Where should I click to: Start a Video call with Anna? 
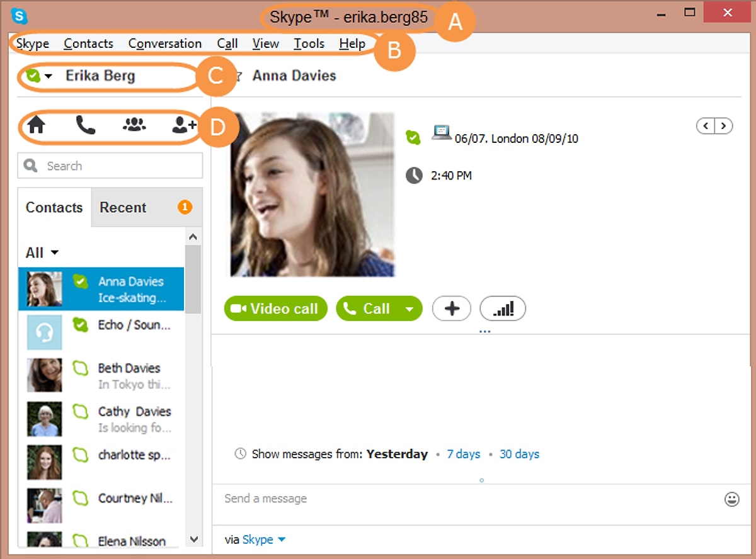(276, 308)
